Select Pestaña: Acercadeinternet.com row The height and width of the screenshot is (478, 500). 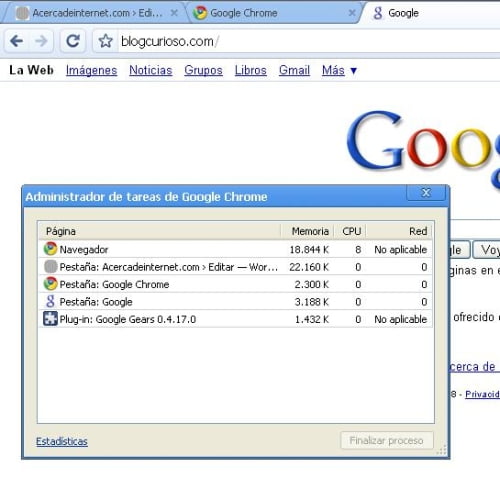[236, 267]
